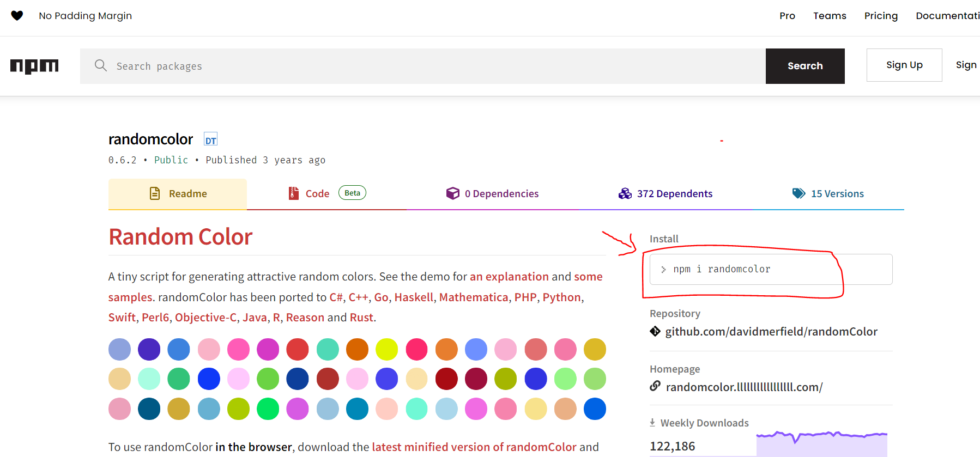Viewport: 980px width, 457px height.
Task: Click the Dependents cubes icon
Action: point(625,193)
